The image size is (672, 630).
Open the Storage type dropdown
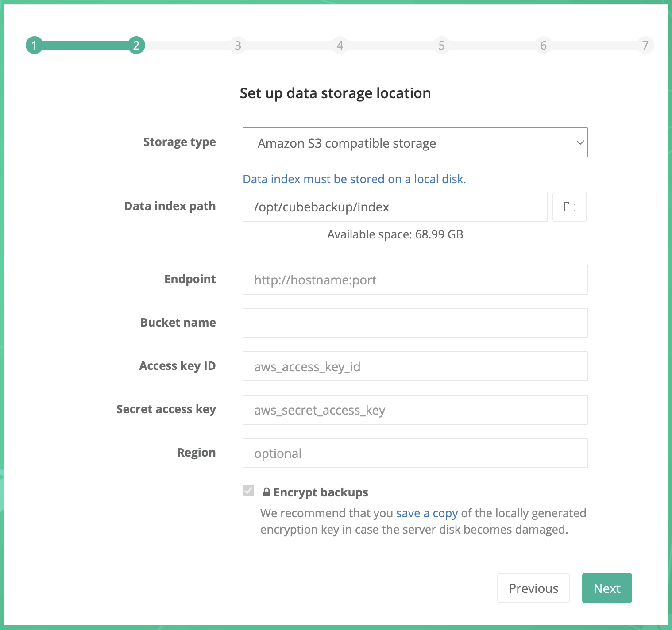(x=415, y=142)
